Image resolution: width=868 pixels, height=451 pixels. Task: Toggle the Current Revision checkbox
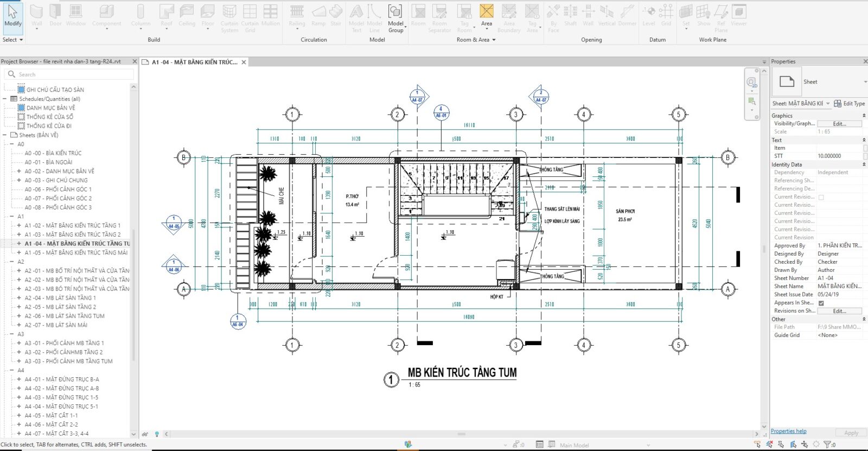821,197
